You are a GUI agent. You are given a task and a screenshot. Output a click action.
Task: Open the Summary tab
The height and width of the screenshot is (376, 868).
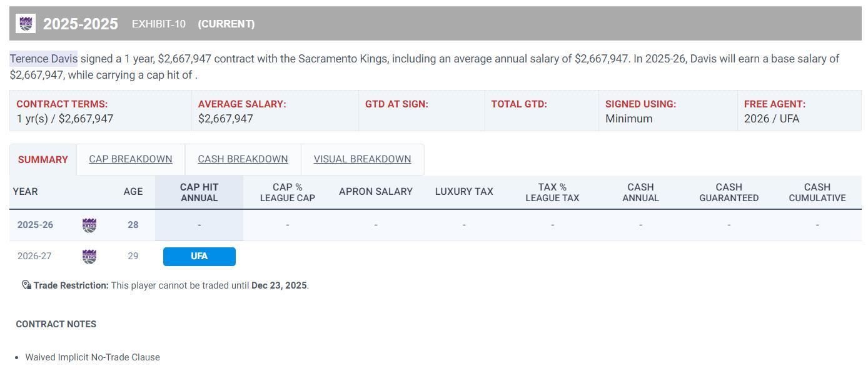click(x=43, y=160)
